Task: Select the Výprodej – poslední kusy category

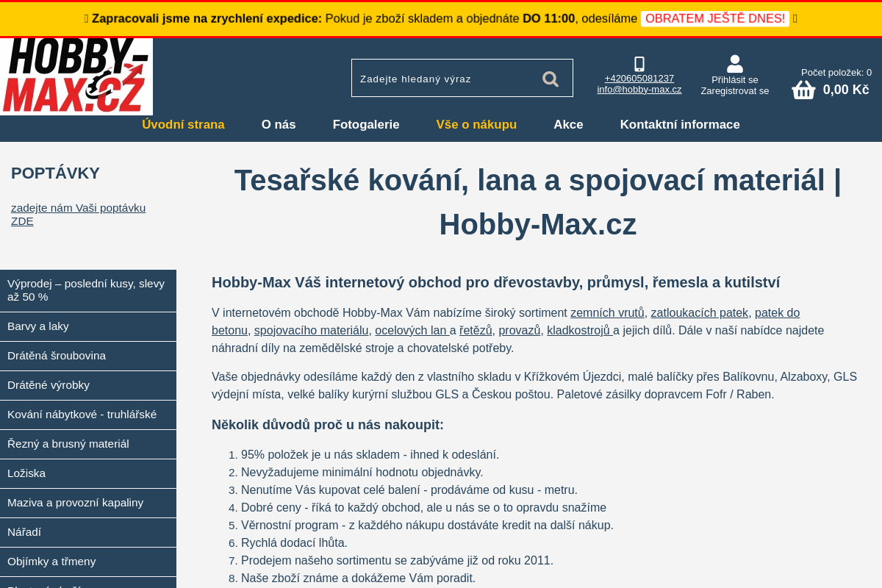Action: tap(88, 290)
